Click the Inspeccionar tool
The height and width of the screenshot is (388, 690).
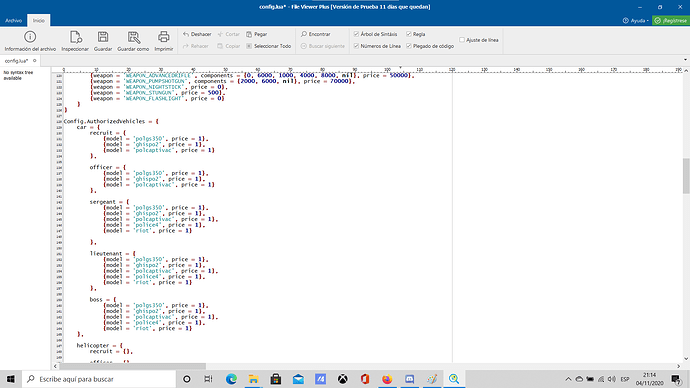tap(75, 41)
